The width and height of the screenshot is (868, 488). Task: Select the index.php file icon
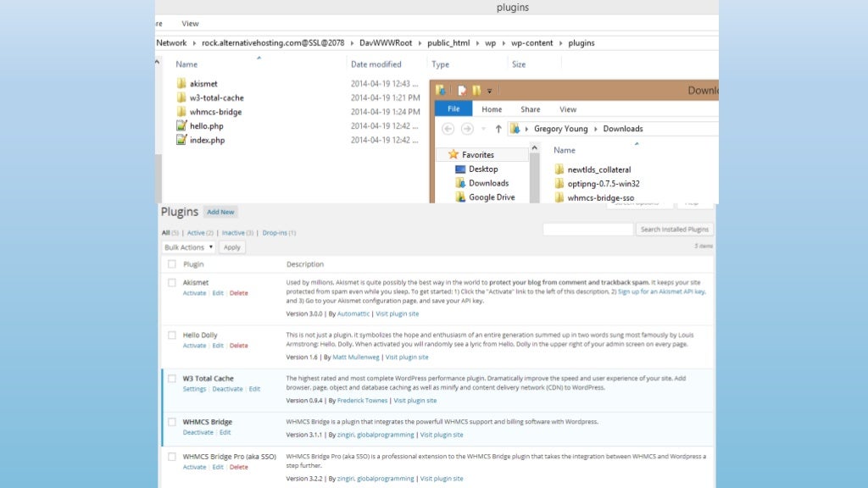click(x=181, y=140)
